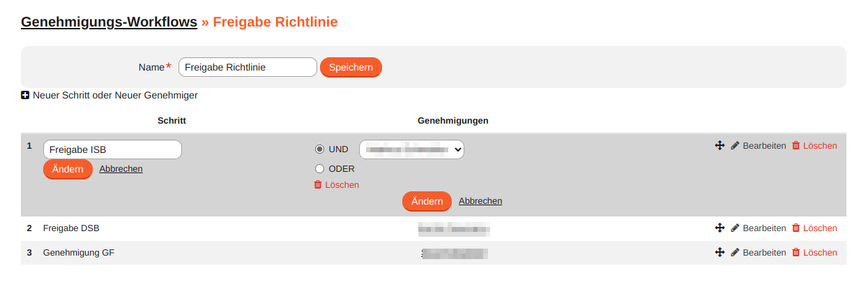Click the move icon for Genehmigung GF
Viewport: 868px width, 294px height.
[x=720, y=253]
